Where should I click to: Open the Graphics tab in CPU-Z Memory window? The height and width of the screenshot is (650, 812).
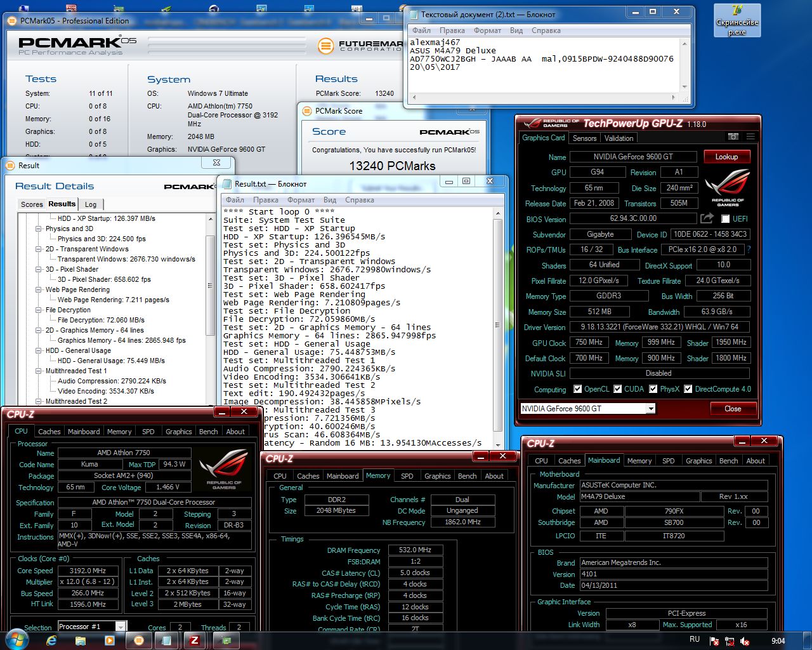point(438,476)
